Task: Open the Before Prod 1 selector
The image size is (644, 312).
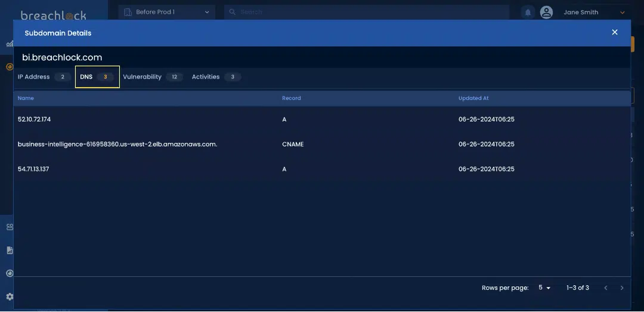Action: [167, 12]
